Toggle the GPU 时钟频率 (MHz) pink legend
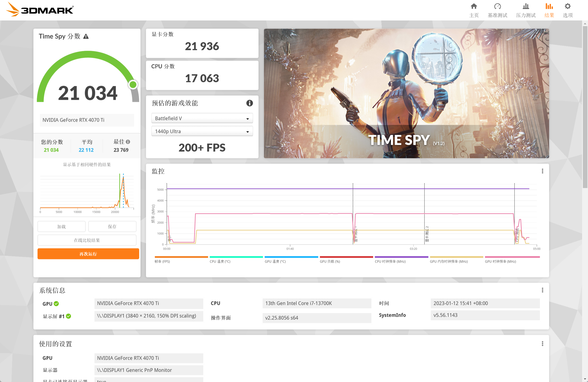 click(512, 260)
